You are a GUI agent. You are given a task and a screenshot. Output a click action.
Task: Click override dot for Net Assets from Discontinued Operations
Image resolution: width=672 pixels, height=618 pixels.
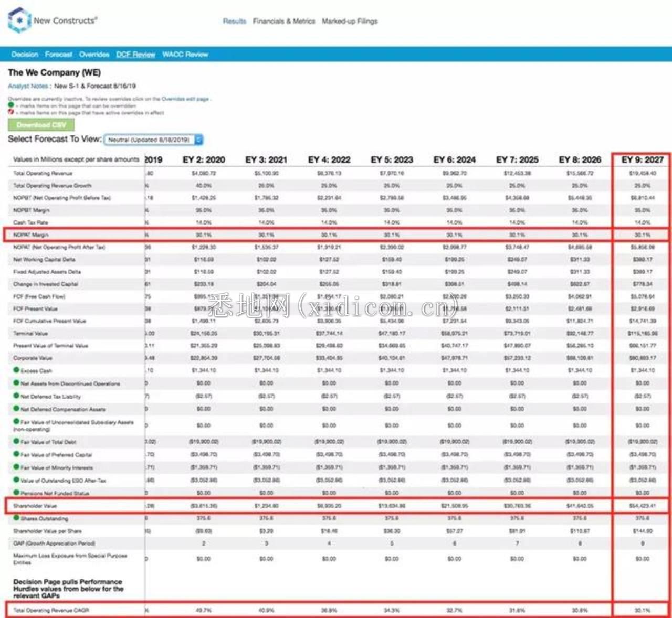16,383
